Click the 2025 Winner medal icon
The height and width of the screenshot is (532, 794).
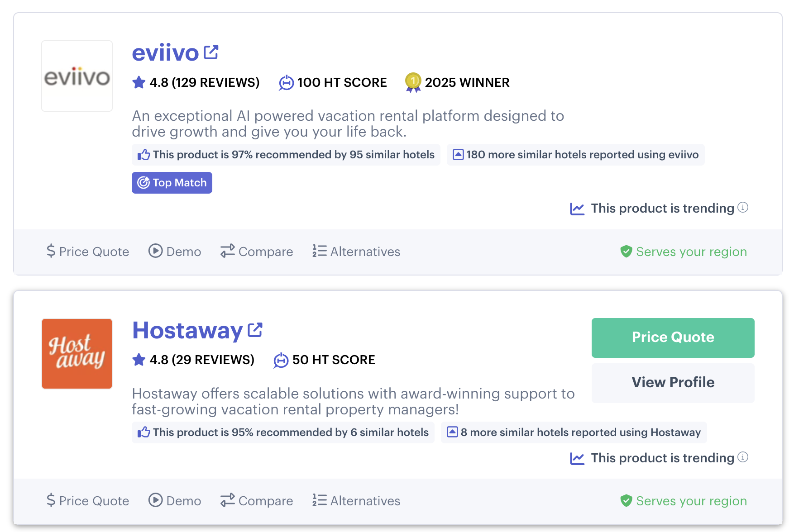point(413,82)
